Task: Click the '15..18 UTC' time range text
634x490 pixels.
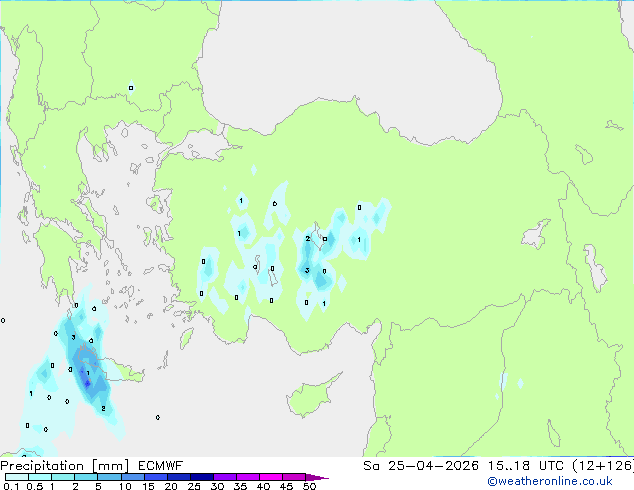Action: (526, 466)
